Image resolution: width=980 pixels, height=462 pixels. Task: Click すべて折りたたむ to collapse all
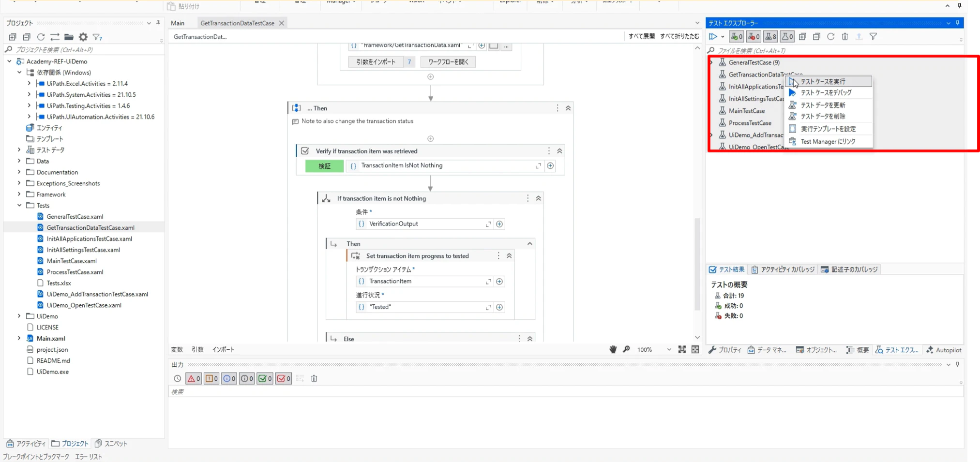point(679,36)
